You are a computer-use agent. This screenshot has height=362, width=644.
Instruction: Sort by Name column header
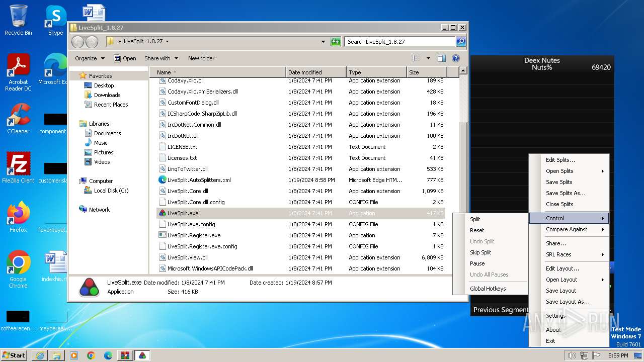(218, 72)
